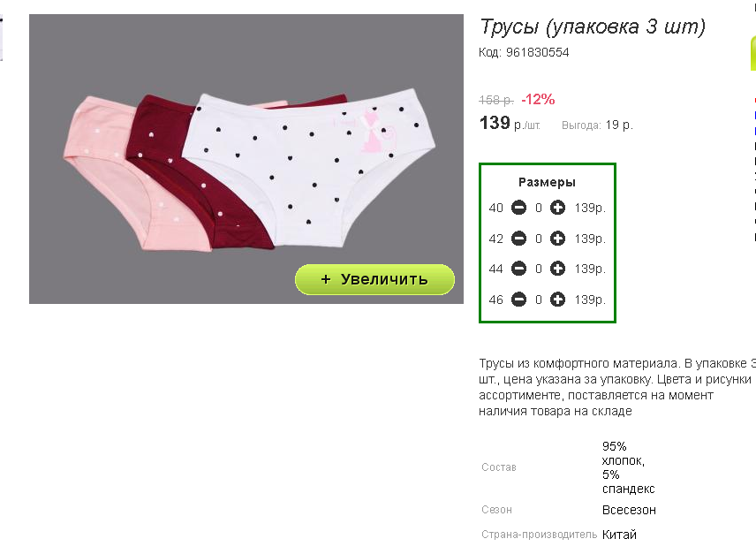This screenshot has height=554, width=756.
Task: Decrease quantity for size 40 with minus icon
Action: [518, 209]
